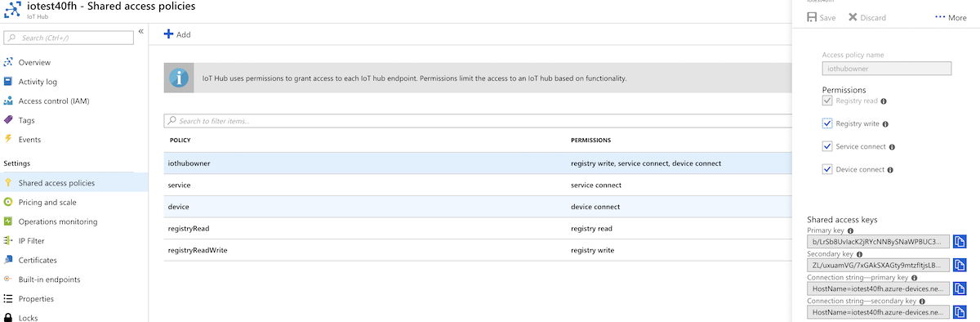980x322 pixels.
Task: Click the Registry write info icon
Action: (885, 124)
